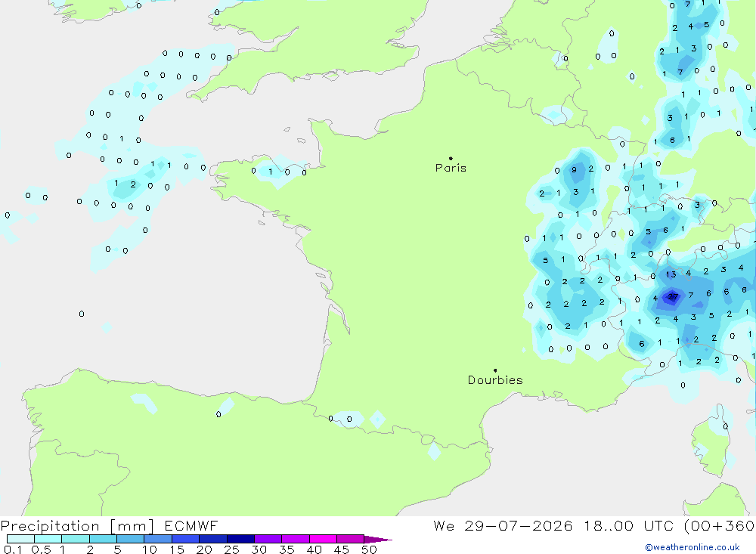The image size is (756, 554).
Task: Click the 27 mm precipitation peak value
Action: tap(673, 296)
